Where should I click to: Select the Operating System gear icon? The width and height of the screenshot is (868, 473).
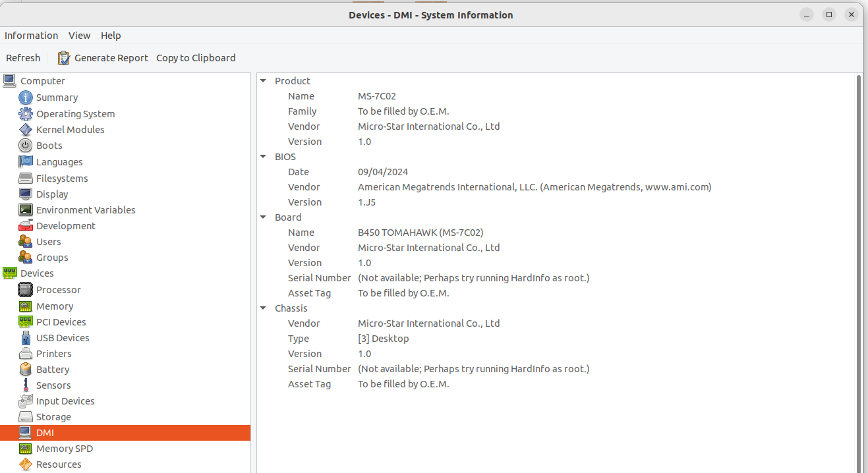click(26, 114)
